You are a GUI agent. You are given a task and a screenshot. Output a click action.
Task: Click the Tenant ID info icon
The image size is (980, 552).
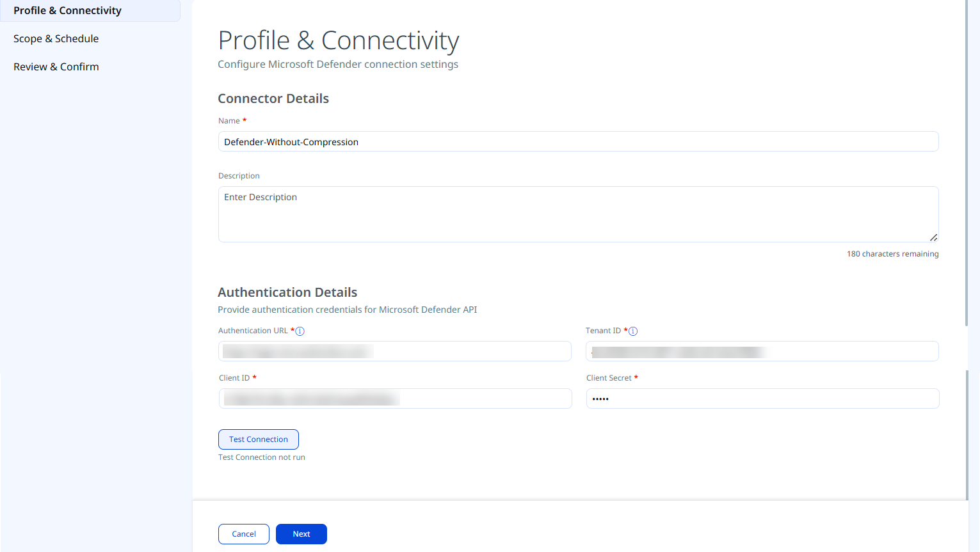pos(633,331)
